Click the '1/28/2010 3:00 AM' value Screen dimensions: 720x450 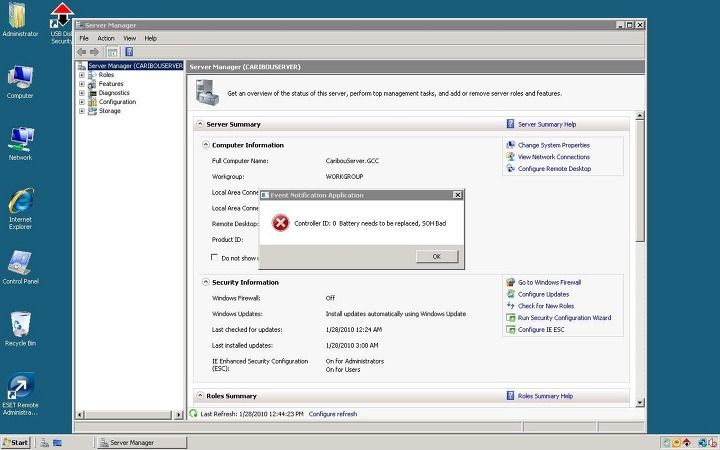click(352, 345)
